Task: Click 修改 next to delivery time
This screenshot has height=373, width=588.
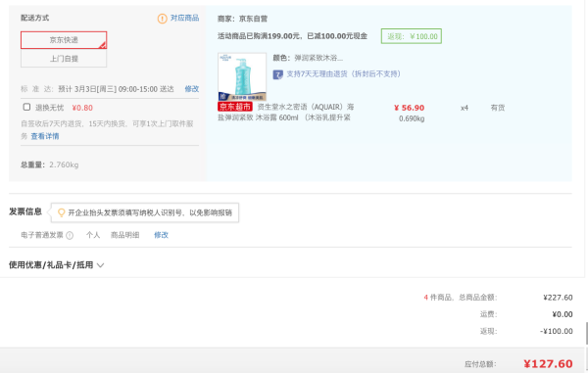Action: [192, 89]
